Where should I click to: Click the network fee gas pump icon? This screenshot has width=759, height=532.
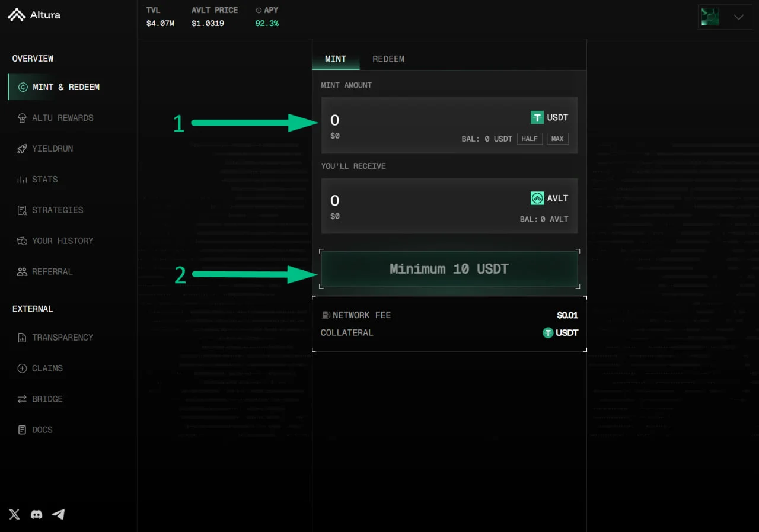(326, 315)
